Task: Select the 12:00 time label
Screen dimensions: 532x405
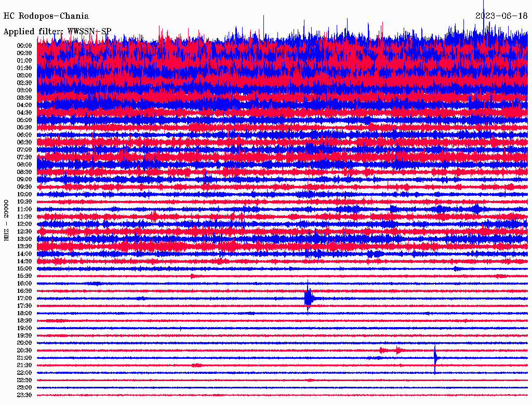Action: 24,224
